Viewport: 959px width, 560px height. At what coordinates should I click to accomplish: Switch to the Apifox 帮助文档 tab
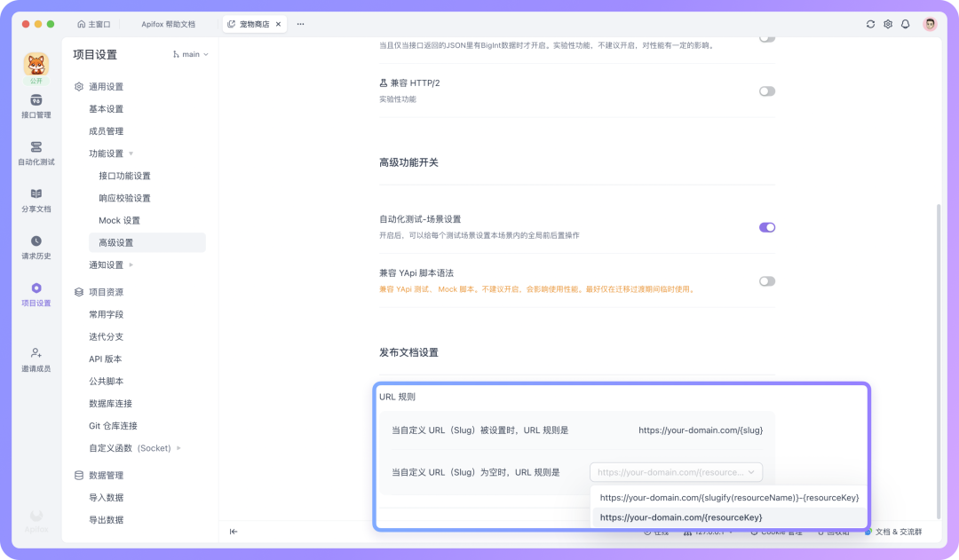coord(168,24)
